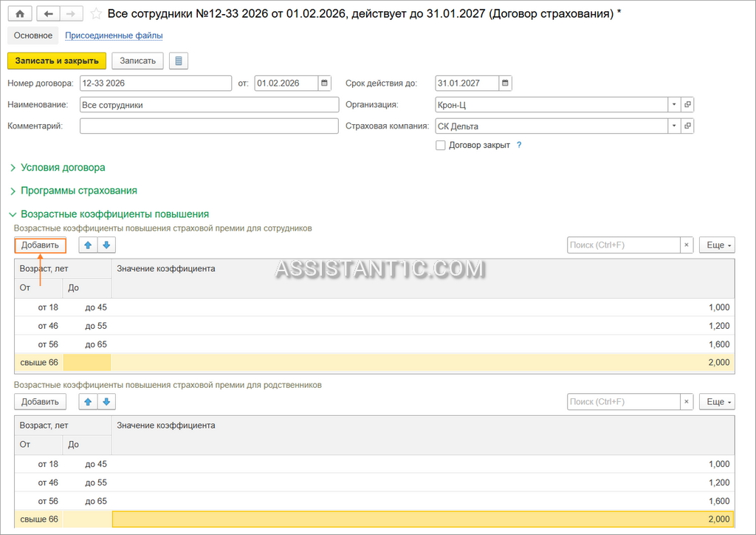Select employees row от 46 до 55

pos(374,326)
